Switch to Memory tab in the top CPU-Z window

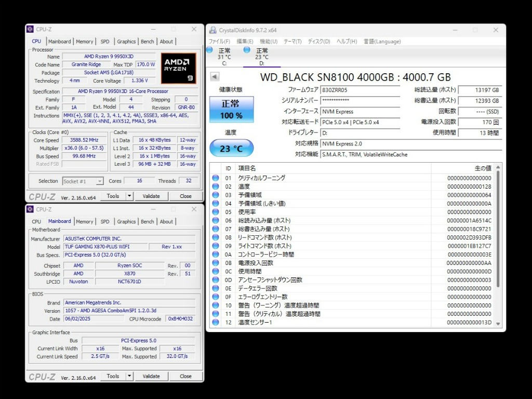tap(85, 42)
